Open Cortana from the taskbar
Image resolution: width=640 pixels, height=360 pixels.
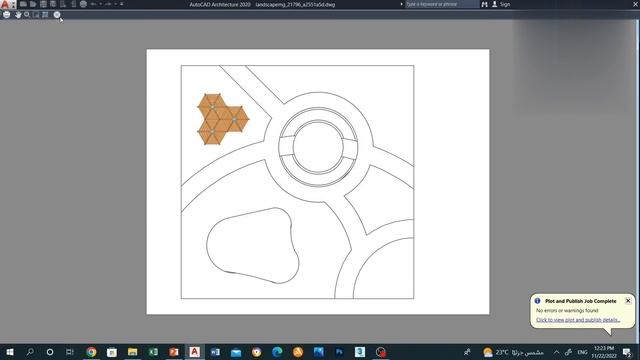50,352
